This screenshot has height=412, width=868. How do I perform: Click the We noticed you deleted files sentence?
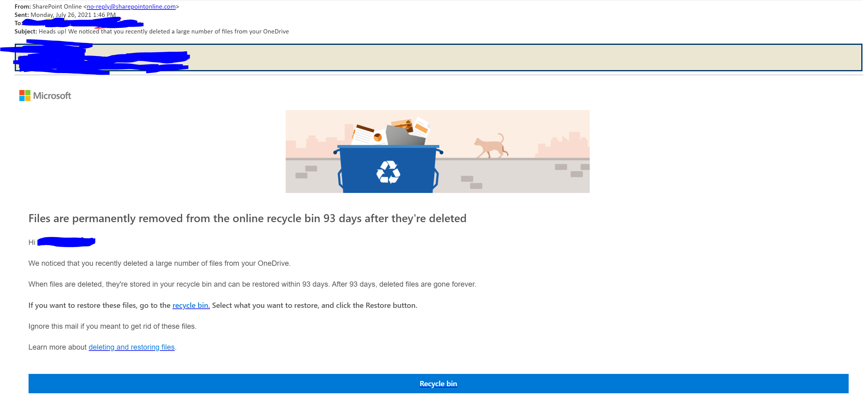click(159, 263)
